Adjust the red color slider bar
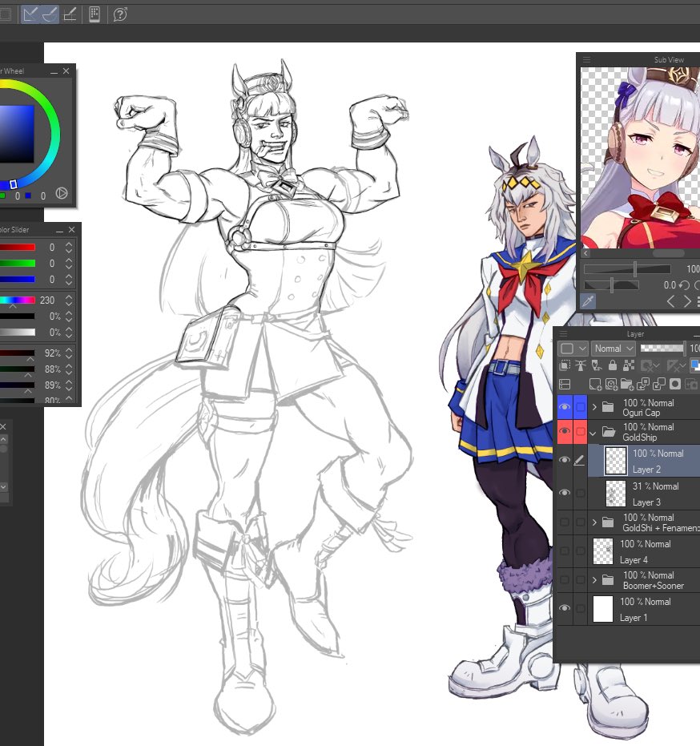The width and height of the screenshot is (700, 746). (18, 247)
